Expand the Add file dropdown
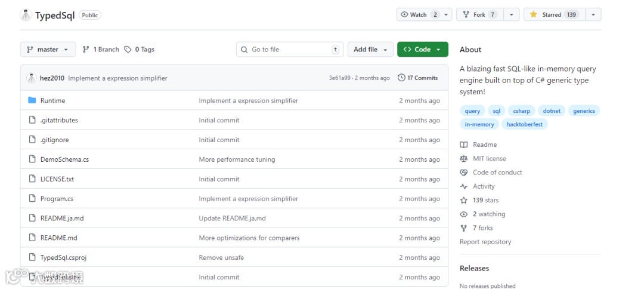This screenshot has height=289, width=644. [370, 50]
